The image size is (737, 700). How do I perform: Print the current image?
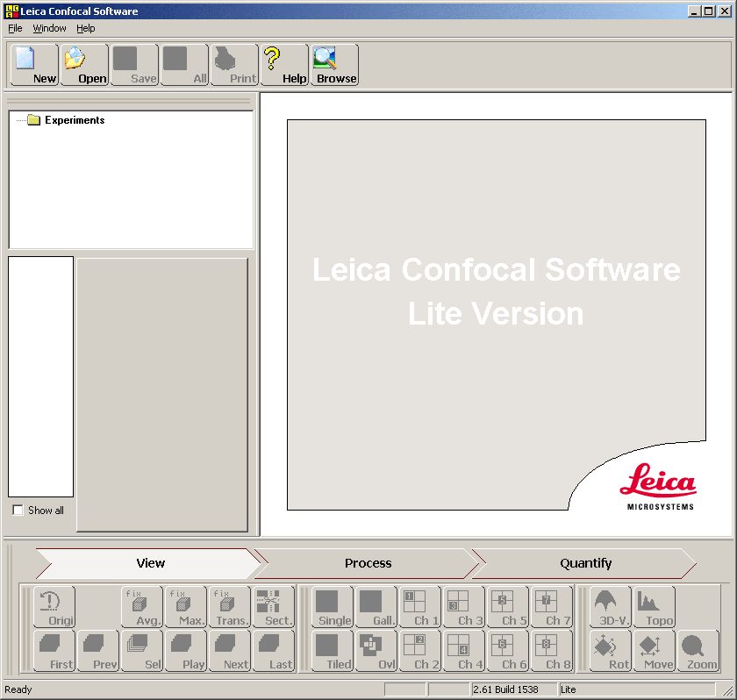234,65
